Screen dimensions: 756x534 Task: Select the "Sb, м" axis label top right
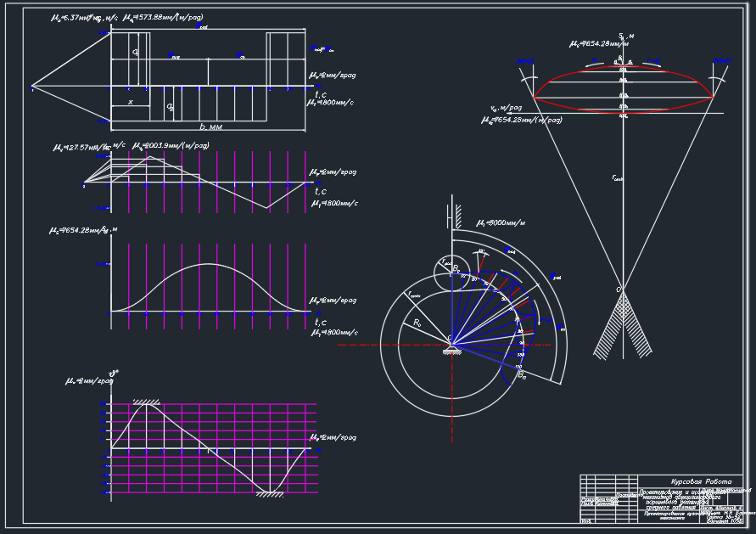(x=626, y=36)
